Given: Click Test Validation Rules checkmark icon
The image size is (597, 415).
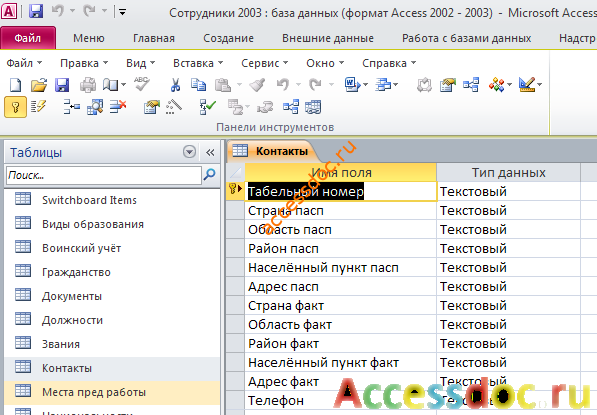Looking at the screenshot, I should click(208, 107).
